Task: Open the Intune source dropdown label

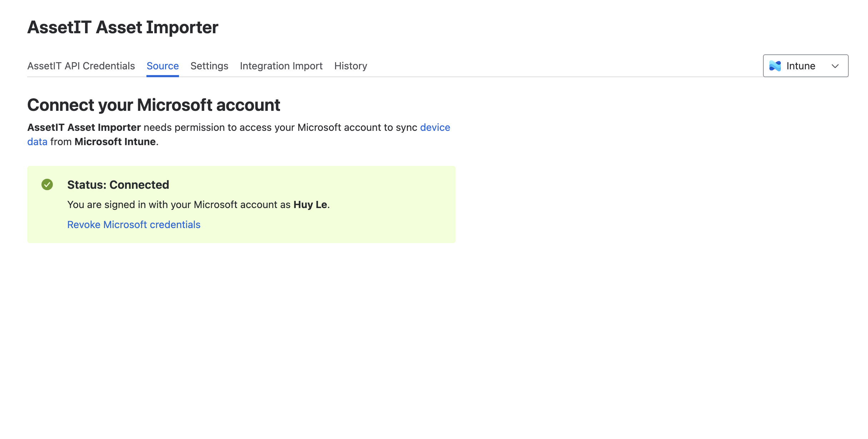Action: point(800,66)
